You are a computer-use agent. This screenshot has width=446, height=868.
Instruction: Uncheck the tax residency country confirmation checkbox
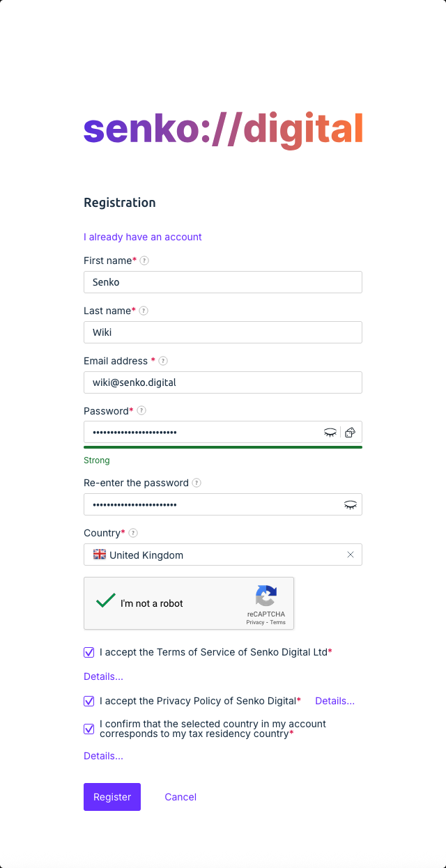[x=89, y=729]
